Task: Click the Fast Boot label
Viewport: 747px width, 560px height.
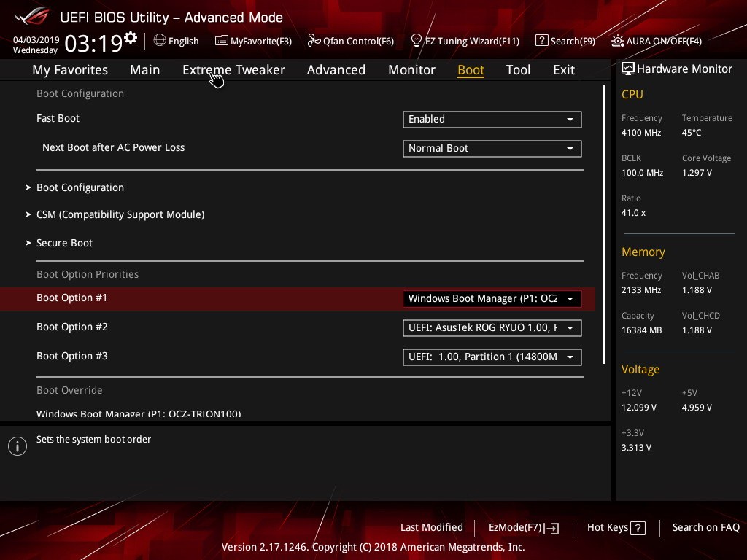Action: [58, 119]
